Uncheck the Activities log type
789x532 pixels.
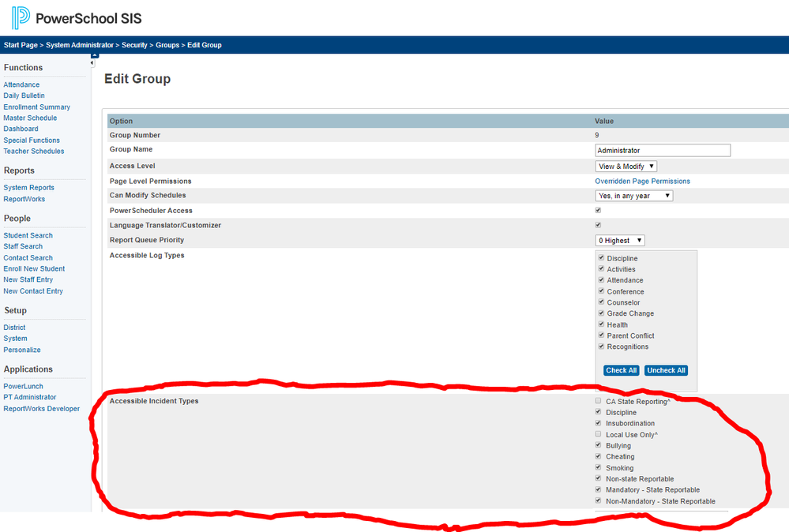(601, 268)
